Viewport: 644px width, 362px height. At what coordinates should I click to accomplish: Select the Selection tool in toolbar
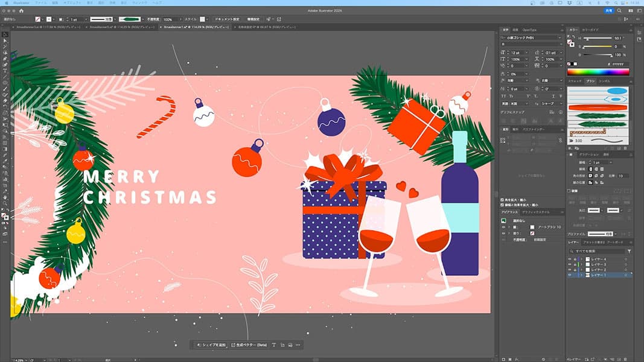point(5,34)
